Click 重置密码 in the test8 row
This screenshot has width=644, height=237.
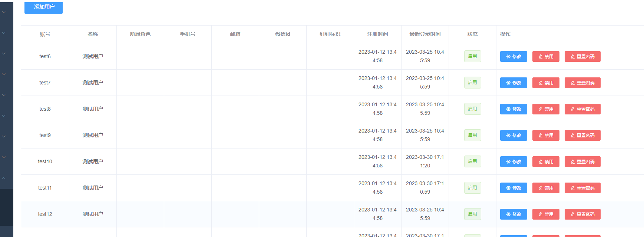582,109
